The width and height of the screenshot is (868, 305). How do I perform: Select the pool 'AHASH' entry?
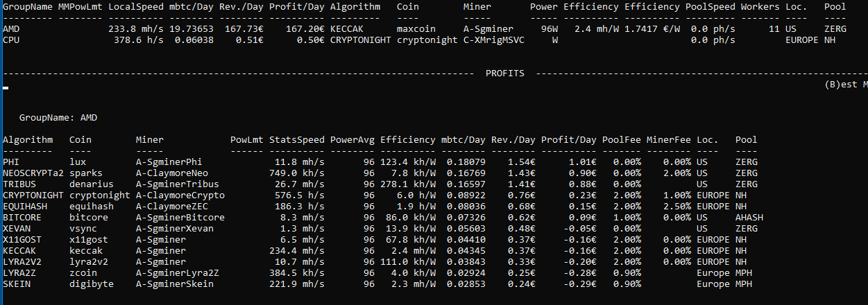click(x=749, y=218)
